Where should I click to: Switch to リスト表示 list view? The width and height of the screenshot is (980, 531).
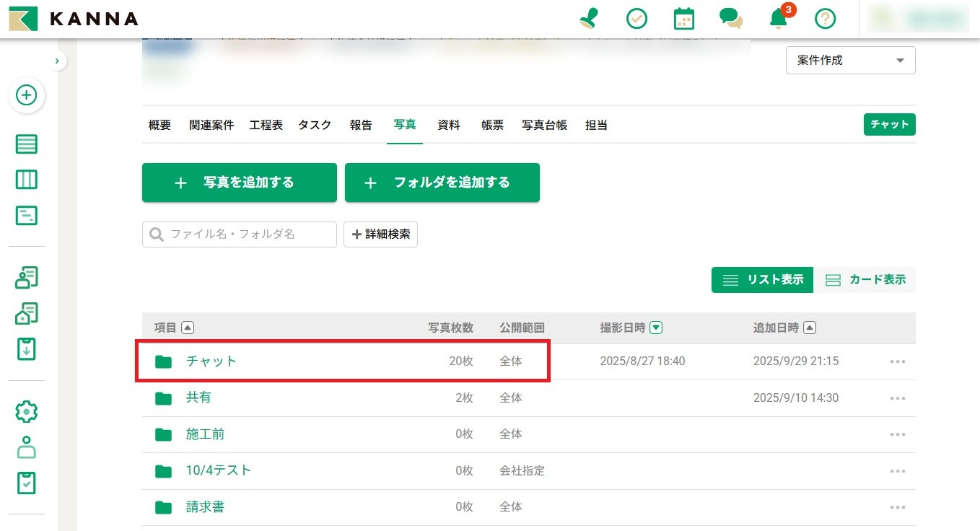(x=763, y=280)
